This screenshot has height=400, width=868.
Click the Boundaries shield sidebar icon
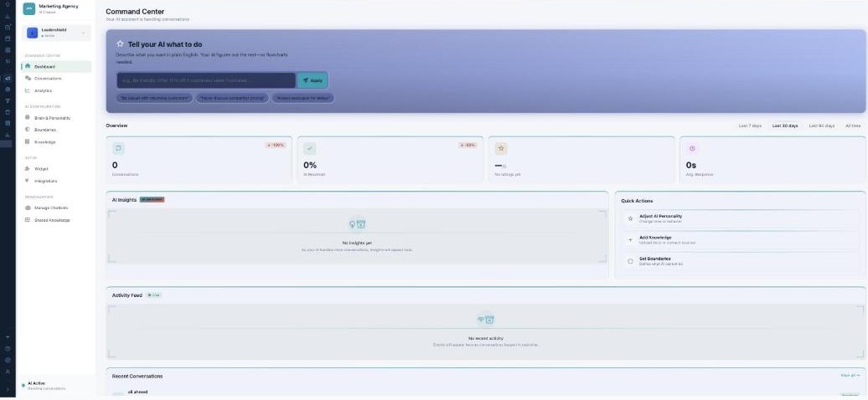coord(28,130)
